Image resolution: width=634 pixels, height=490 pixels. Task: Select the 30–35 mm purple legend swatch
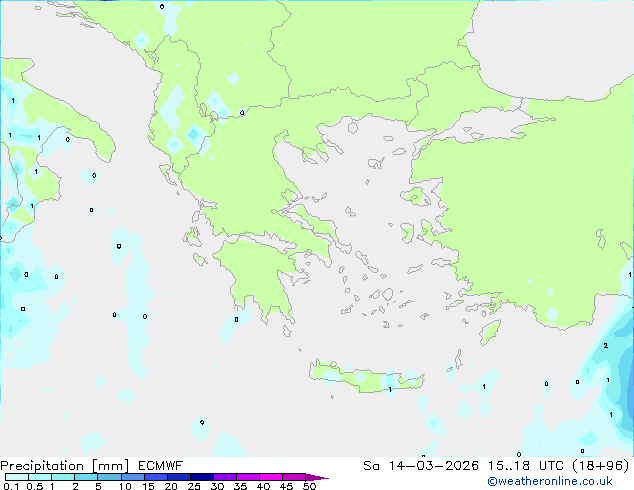point(224,477)
